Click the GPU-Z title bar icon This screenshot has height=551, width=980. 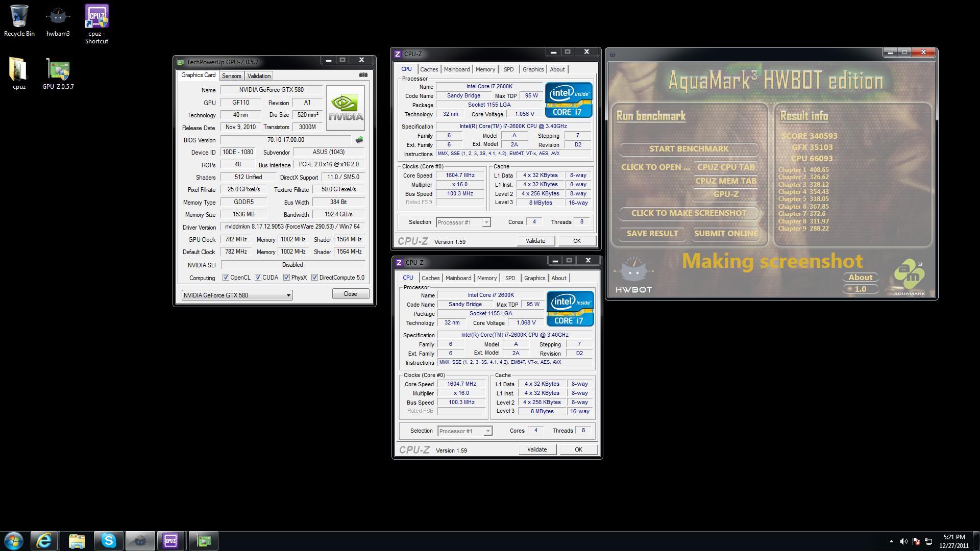(180, 62)
